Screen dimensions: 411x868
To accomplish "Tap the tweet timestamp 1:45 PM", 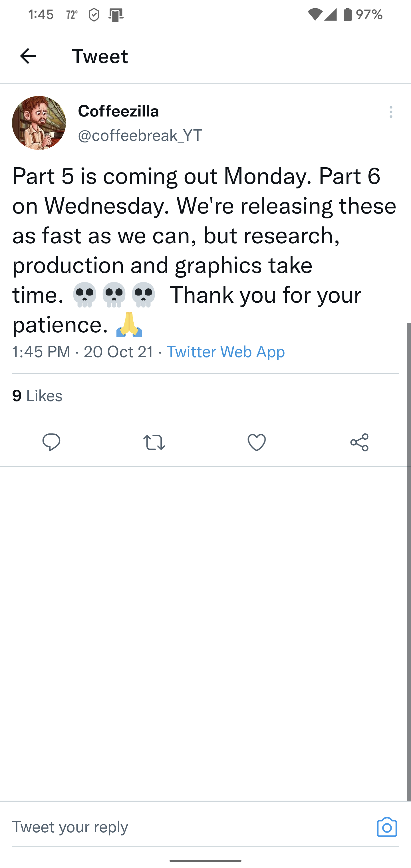I will (x=41, y=351).
